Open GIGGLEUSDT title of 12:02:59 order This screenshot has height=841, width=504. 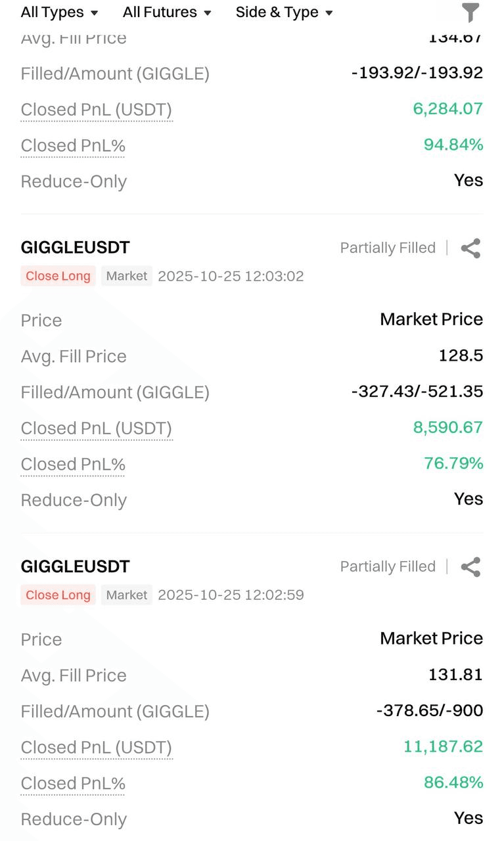76,566
